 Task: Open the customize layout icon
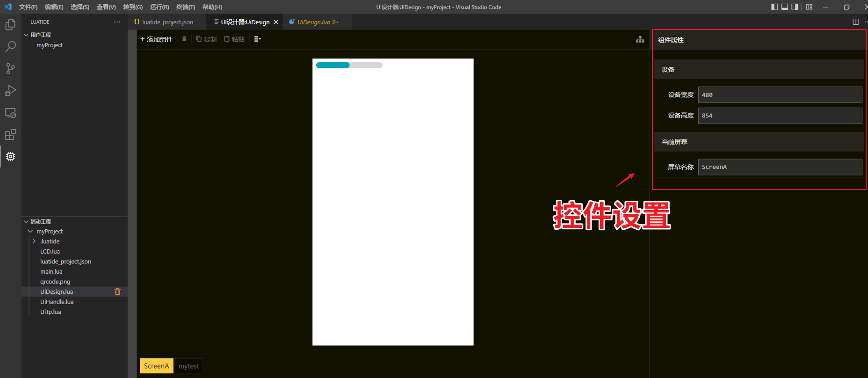click(810, 7)
